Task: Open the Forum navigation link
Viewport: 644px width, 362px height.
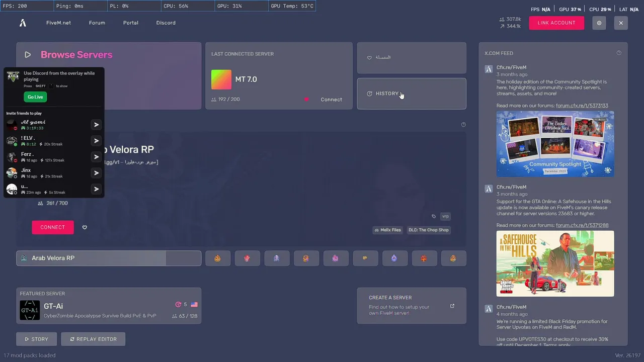Action: pyautogui.click(x=97, y=23)
